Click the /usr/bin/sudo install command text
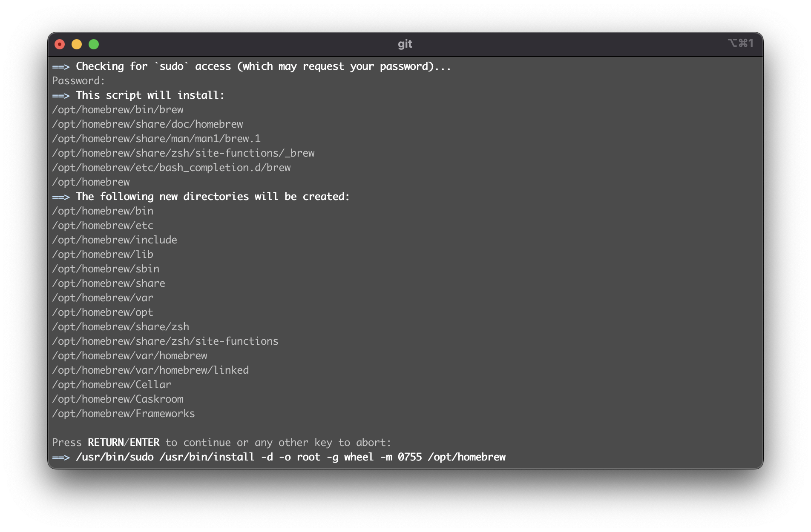 (x=291, y=457)
